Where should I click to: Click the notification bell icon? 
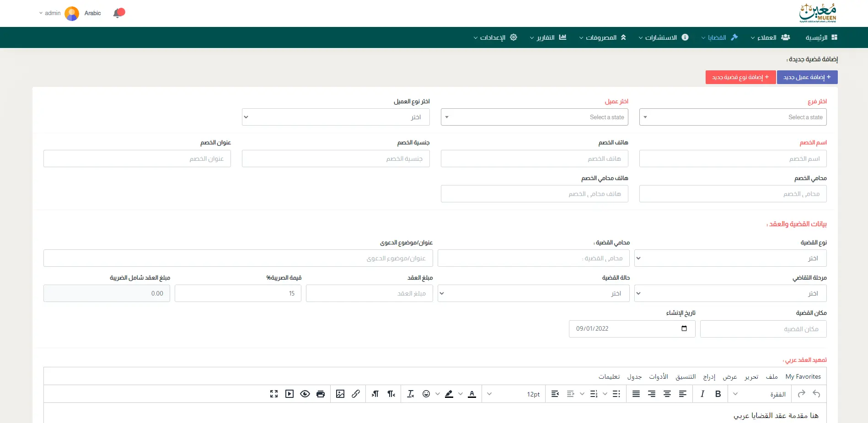click(118, 13)
